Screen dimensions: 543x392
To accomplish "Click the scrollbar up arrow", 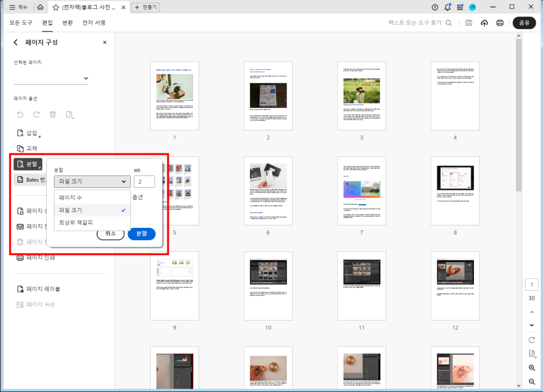I will coord(518,35).
